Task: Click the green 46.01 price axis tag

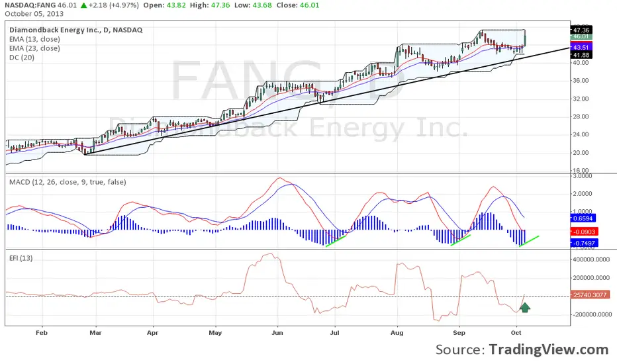Action: [581, 36]
